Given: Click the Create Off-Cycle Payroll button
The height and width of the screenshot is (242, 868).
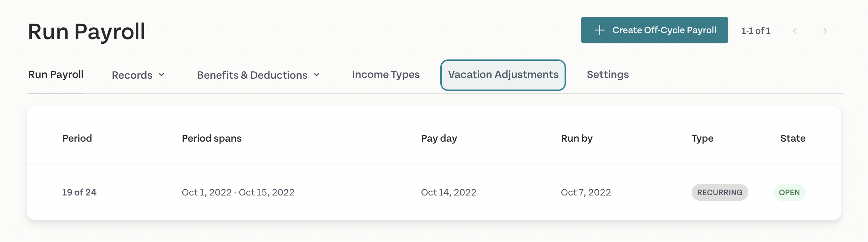Looking at the screenshot, I should tap(654, 30).
